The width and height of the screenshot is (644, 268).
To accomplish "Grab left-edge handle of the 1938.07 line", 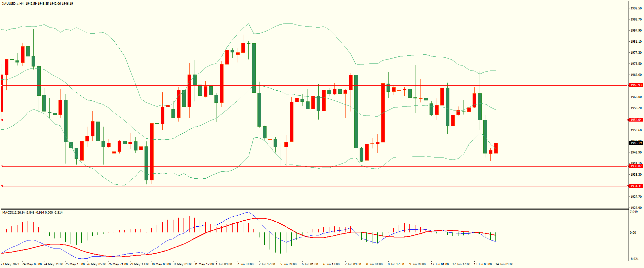I will [x=2, y=166].
